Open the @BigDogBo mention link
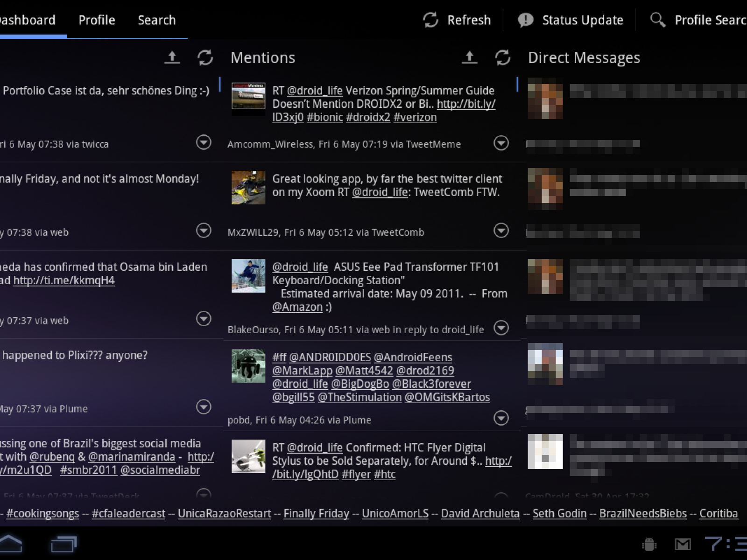 coord(360,384)
